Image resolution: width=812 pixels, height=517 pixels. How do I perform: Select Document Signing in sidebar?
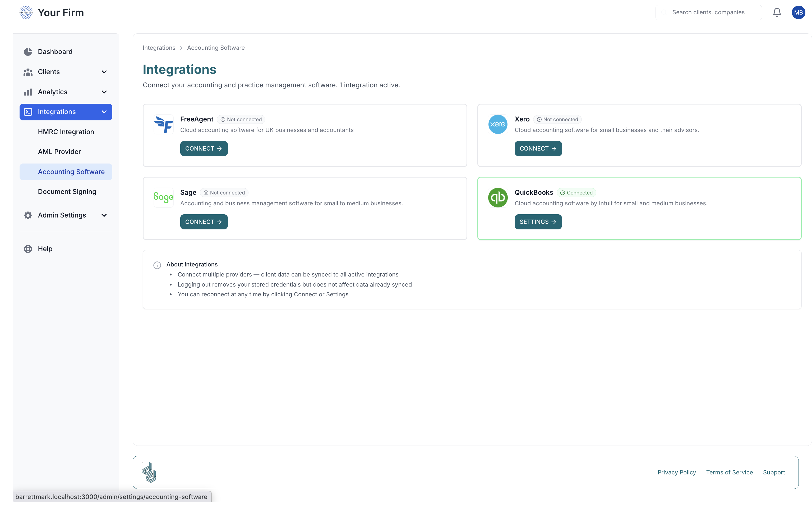click(67, 191)
